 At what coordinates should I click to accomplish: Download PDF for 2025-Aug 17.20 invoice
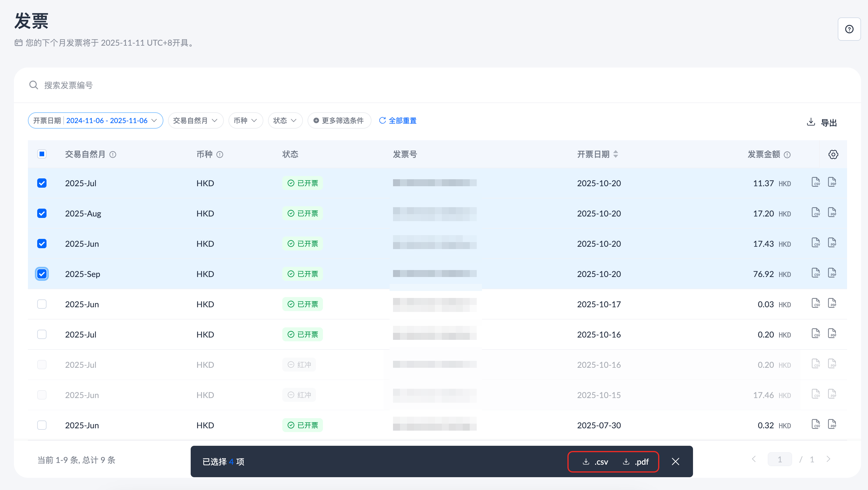(832, 212)
